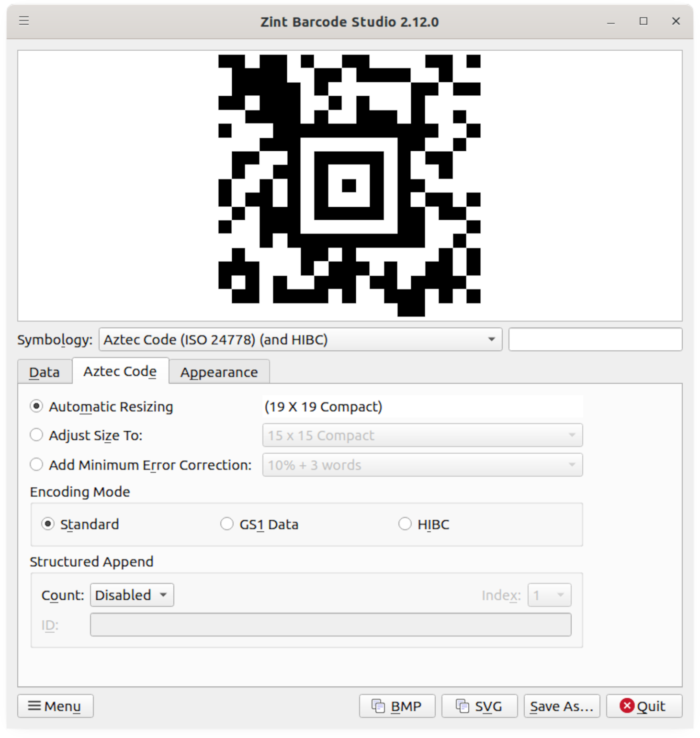Close the Zint Barcode Studio window
Image resolution: width=700 pixels, height=738 pixels.
pyautogui.click(x=676, y=21)
